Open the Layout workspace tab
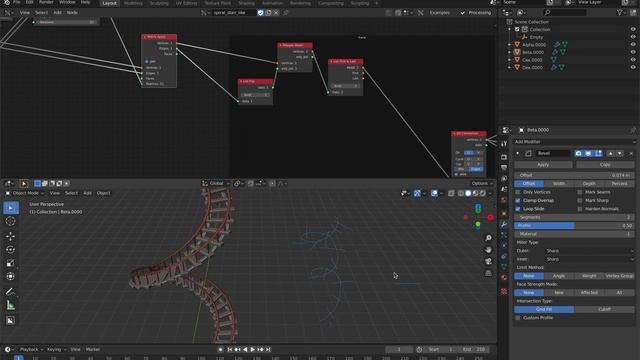 [x=109, y=3]
